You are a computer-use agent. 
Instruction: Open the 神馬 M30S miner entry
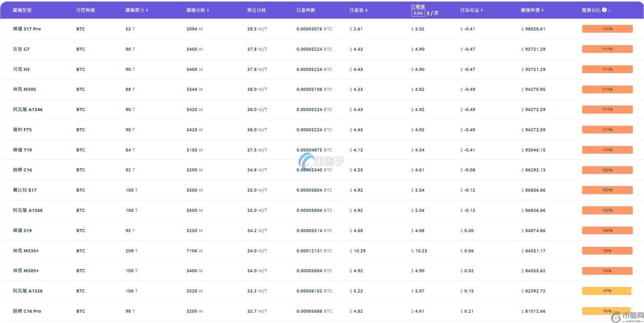coord(24,89)
